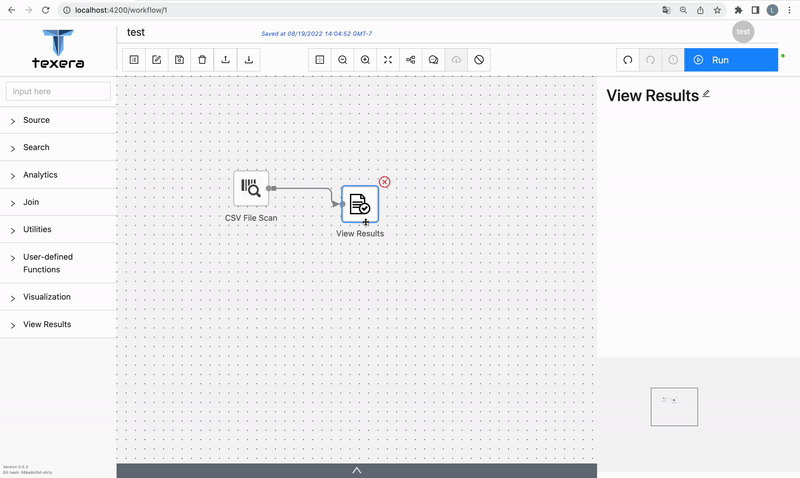Click the 'CSV File Scan' label
The image size is (800, 478).
coord(251,218)
